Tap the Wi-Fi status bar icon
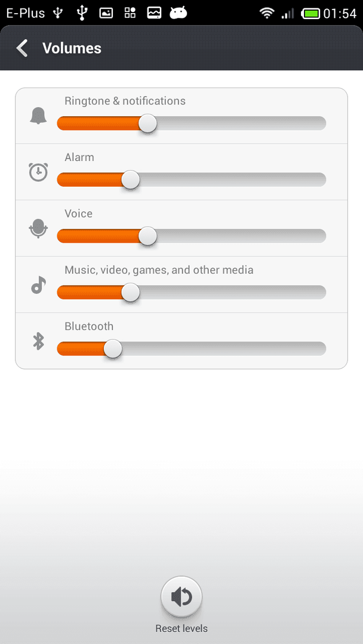The width and height of the screenshot is (363, 644). pyautogui.click(x=267, y=13)
